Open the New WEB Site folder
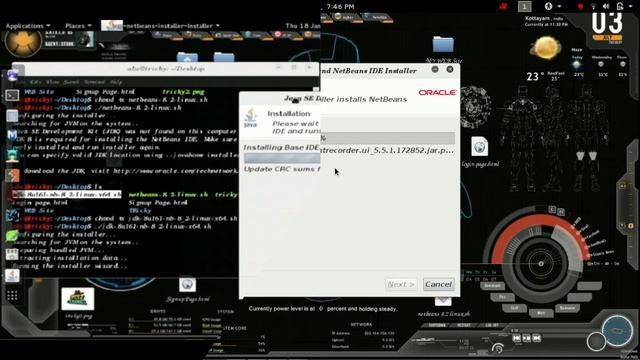 443,49
